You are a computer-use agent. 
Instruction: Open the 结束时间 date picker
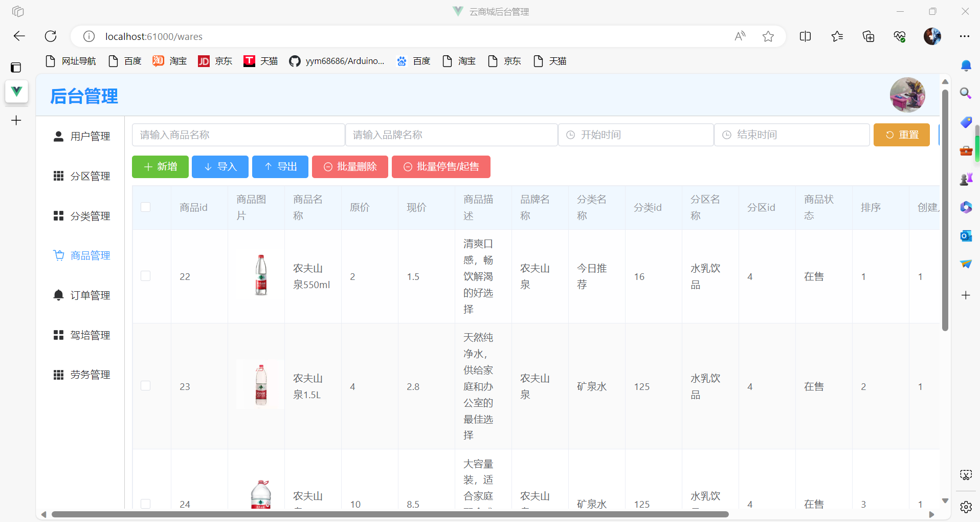coord(792,135)
